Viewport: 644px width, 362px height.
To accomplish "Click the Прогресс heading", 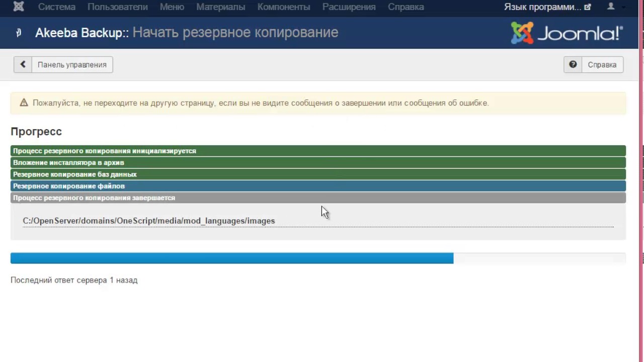I will point(36,131).
